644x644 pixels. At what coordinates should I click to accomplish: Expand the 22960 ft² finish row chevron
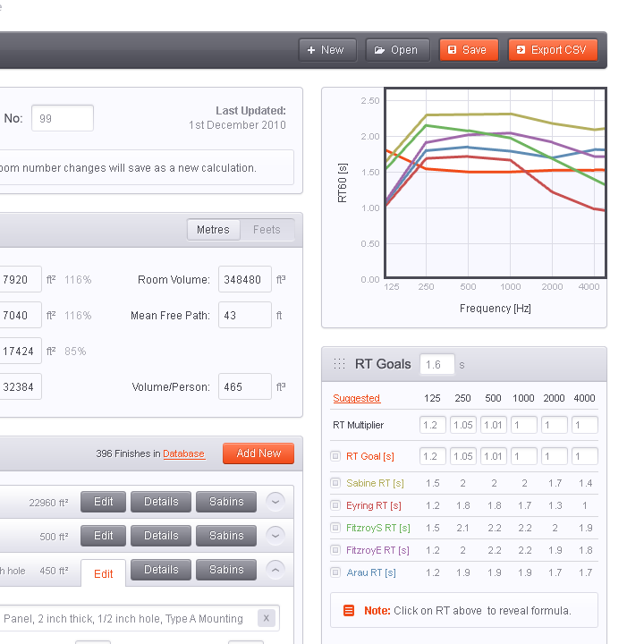click(x=275, y=502)
